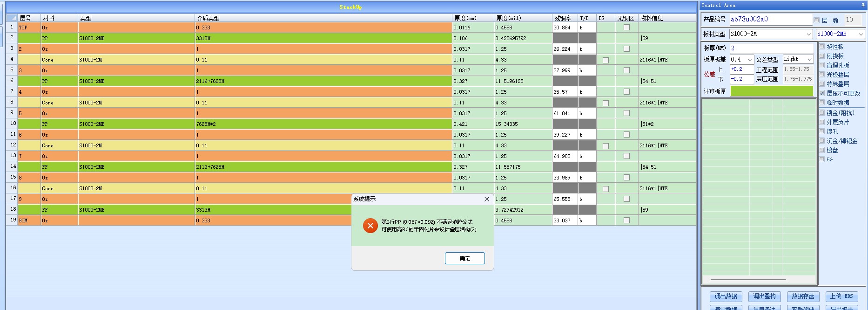Click the 层数 value field showing 10
Screen dimensions: 868x310
pyautogui.click(x=853, y=20)
